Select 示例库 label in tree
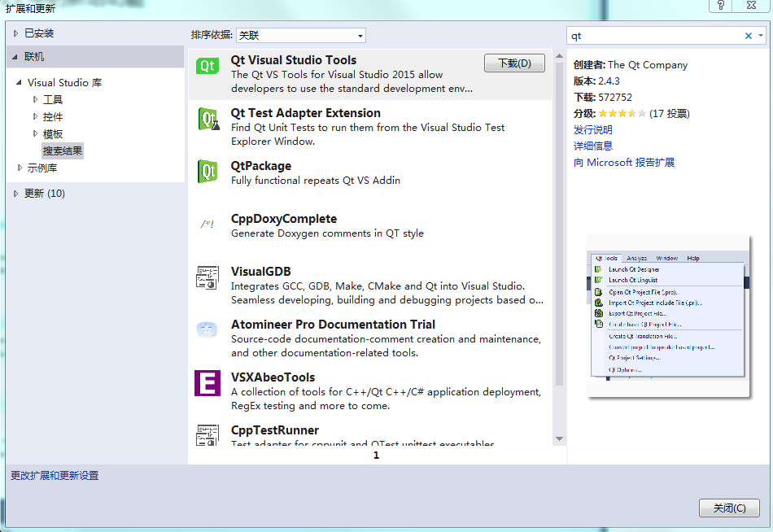 coord(42,168)
